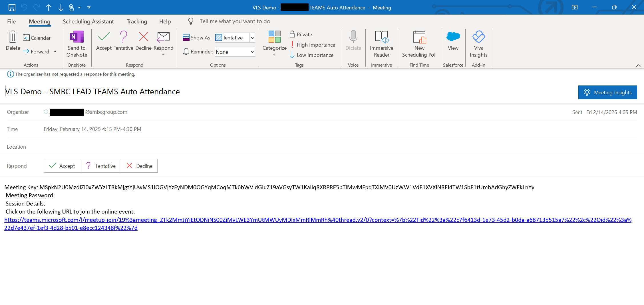644x305 pixels.
Task: Launch Immersive Reader
Action: coord(381,44)
